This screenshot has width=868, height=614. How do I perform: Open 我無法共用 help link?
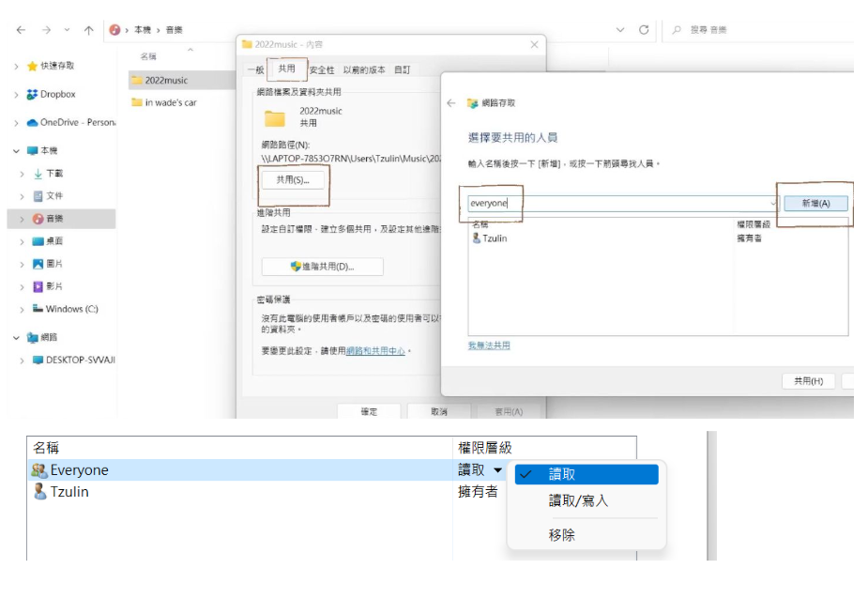click(489, 345)
